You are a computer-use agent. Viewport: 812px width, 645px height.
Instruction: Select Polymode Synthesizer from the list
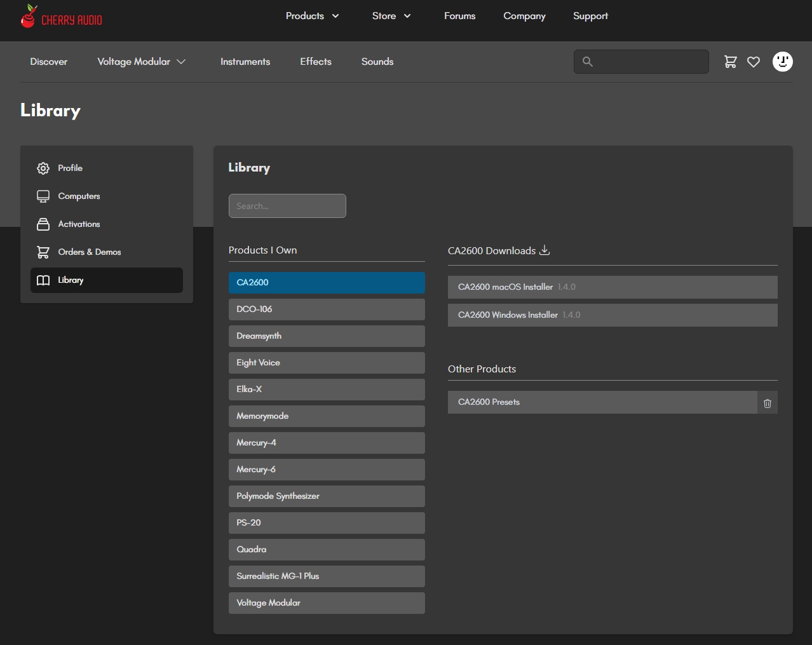click(x=327, y=496)
